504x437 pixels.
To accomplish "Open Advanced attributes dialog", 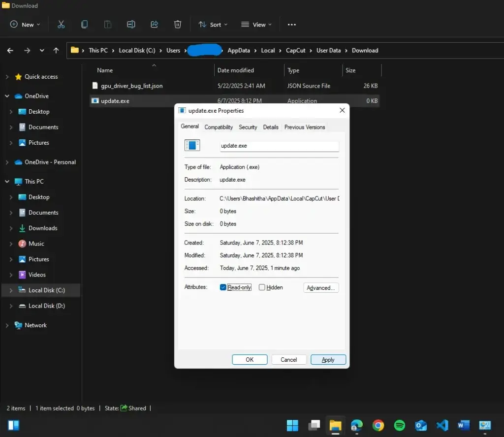I will pos(321,288).
